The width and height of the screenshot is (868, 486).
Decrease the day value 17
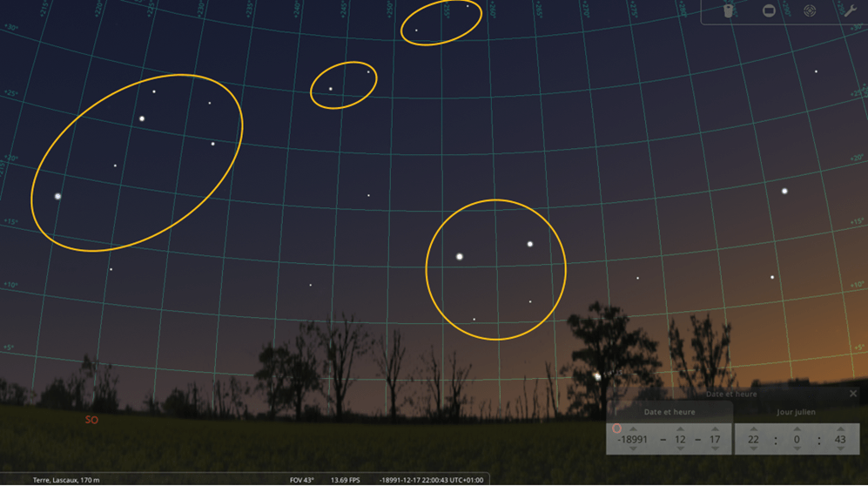715,449
